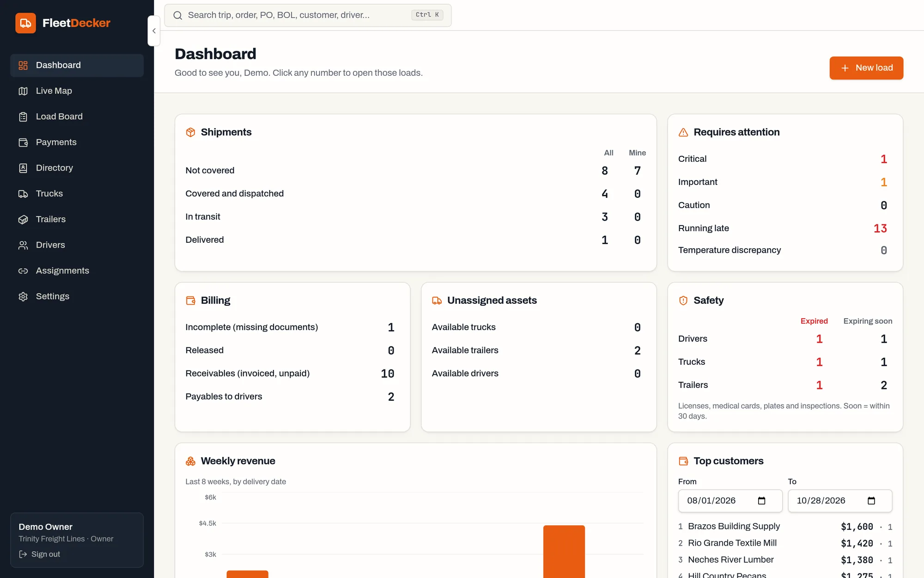The height and width of the screenshot is (578, 924).
Task: Click the Safety shield icon
Action: (683, 301)
